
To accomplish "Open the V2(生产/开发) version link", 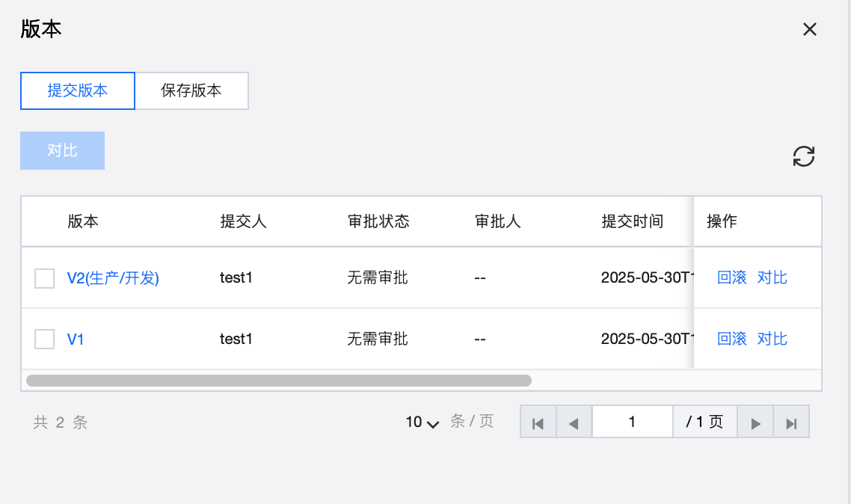I will 113,278.
